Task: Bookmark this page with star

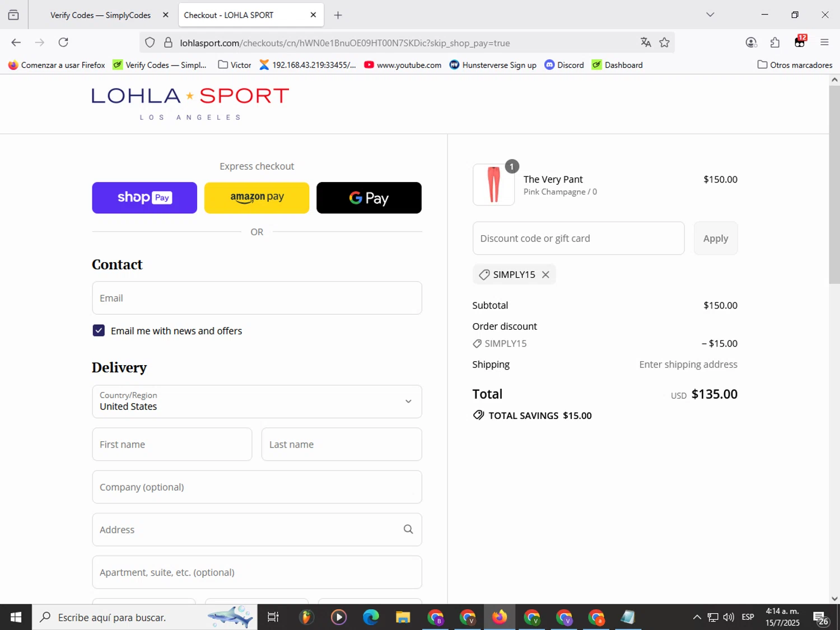Action: point(664,43)
